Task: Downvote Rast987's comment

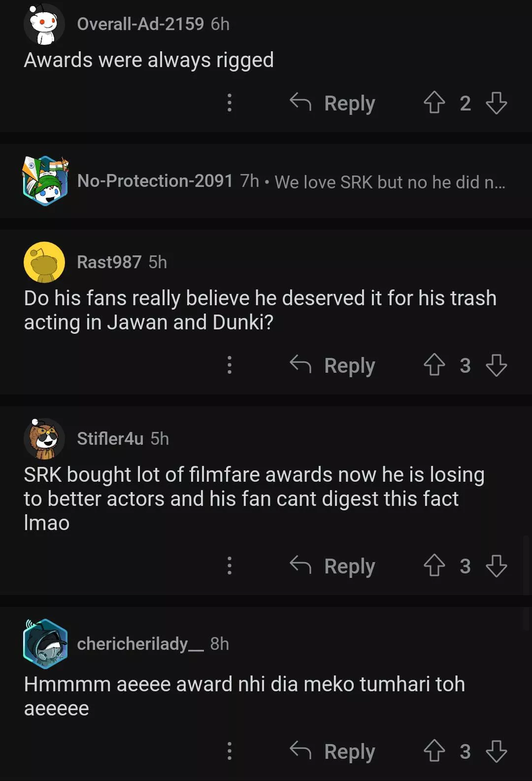Action: (x=496, y=365)
